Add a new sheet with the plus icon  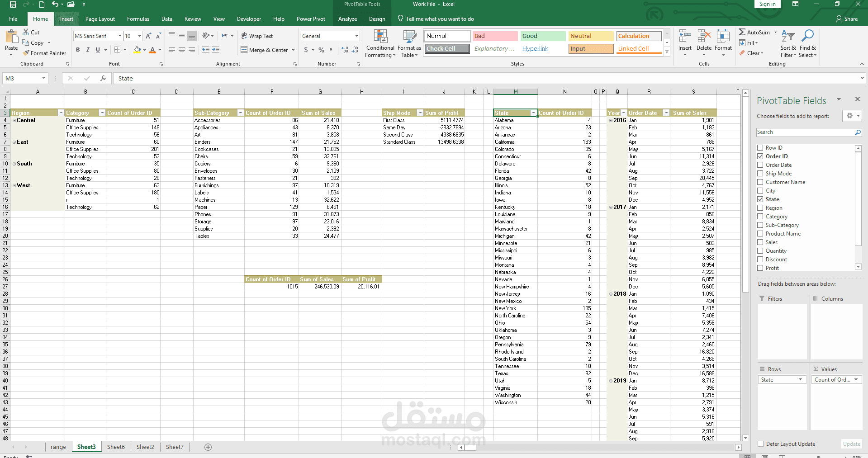click(x=208, y=447)
